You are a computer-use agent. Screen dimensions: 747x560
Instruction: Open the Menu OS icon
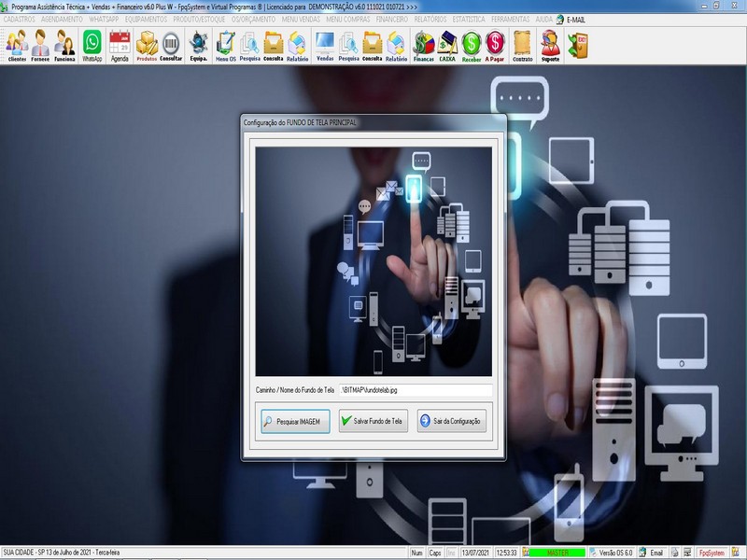pyautogui.click(x=224, y=45)
